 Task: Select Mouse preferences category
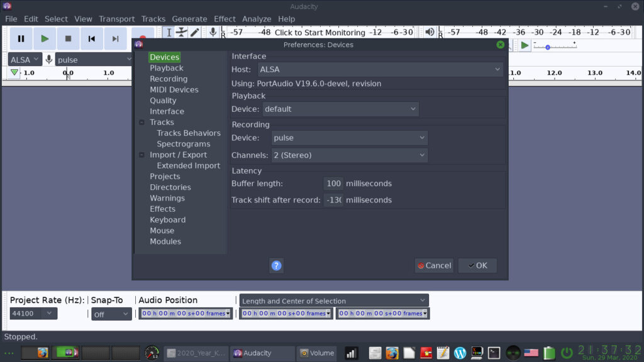pyautogui.click(x=162, y=231)
